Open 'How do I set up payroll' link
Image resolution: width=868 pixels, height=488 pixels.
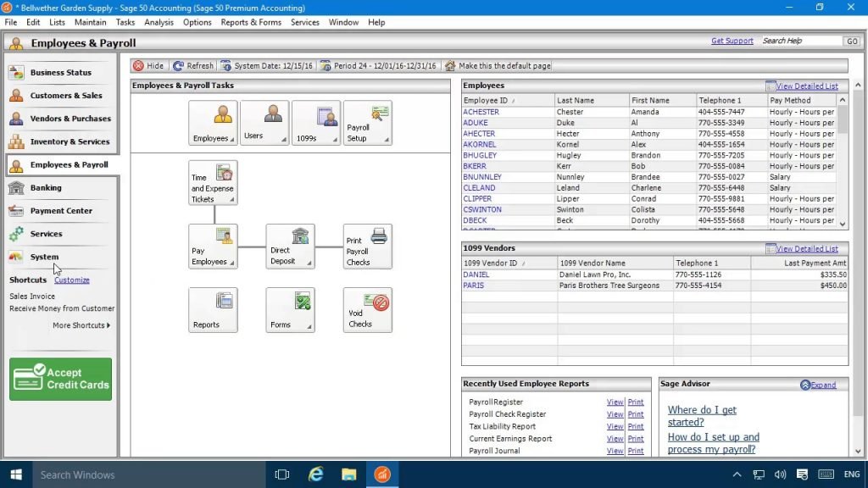pyautogui.click(x=714, y=443)
